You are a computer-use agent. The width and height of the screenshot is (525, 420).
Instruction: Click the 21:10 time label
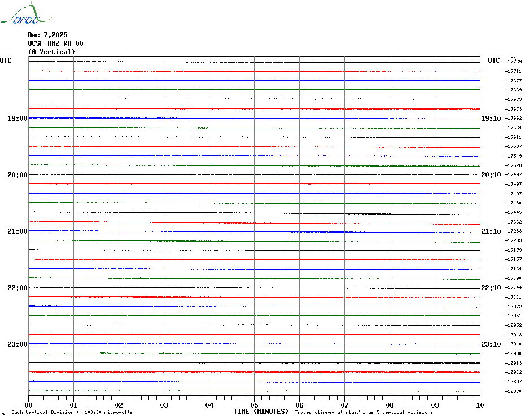coord(491,231)
